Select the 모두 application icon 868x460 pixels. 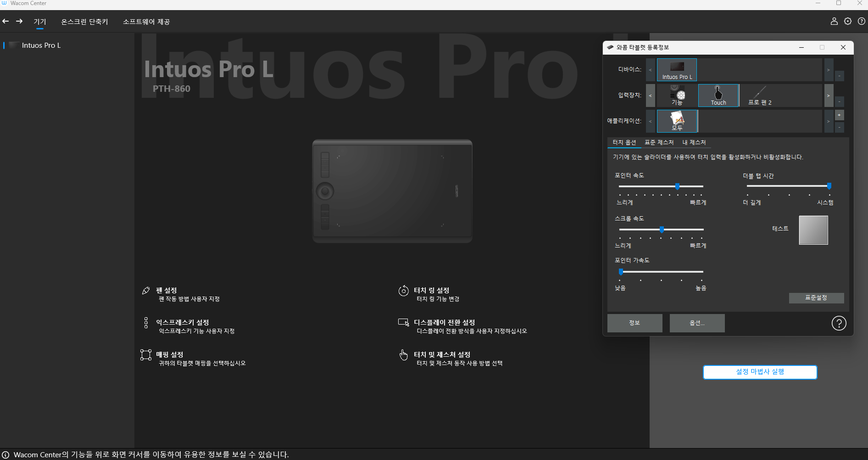point(677,121)
